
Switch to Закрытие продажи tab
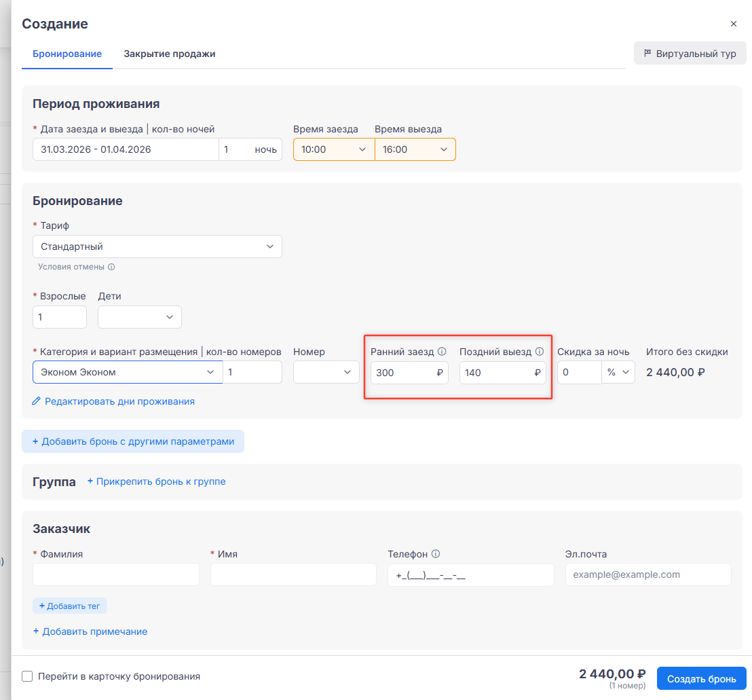point(169,54)
